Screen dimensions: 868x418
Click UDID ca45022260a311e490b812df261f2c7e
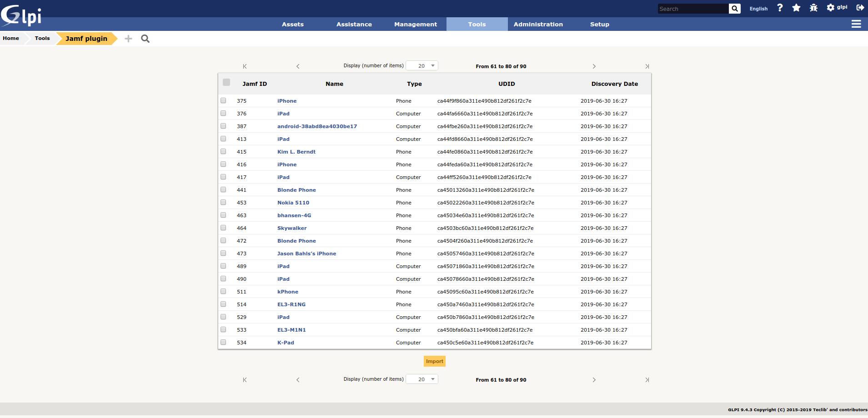[x=486, y=203]
